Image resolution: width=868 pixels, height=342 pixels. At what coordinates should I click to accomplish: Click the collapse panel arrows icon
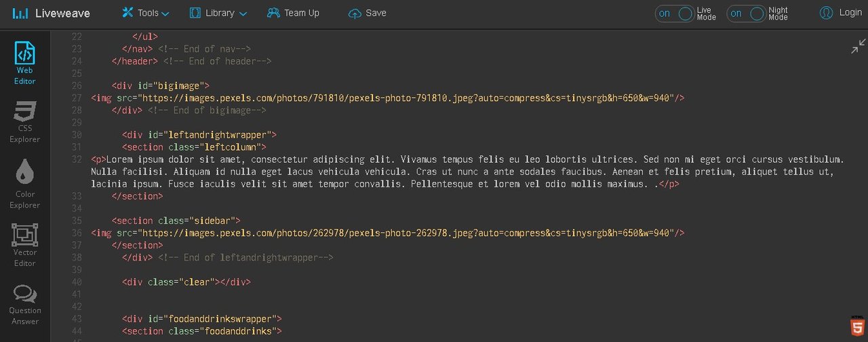click(x=858, y=46)
